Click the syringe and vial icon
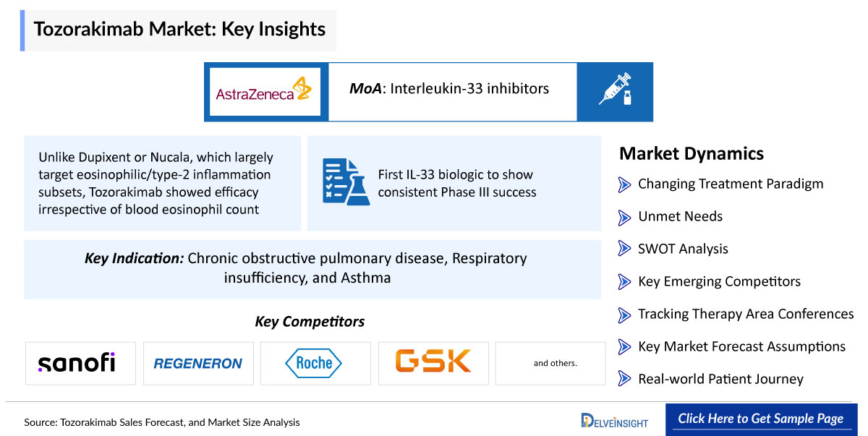 pyautogui.click(x=615, y=90)
